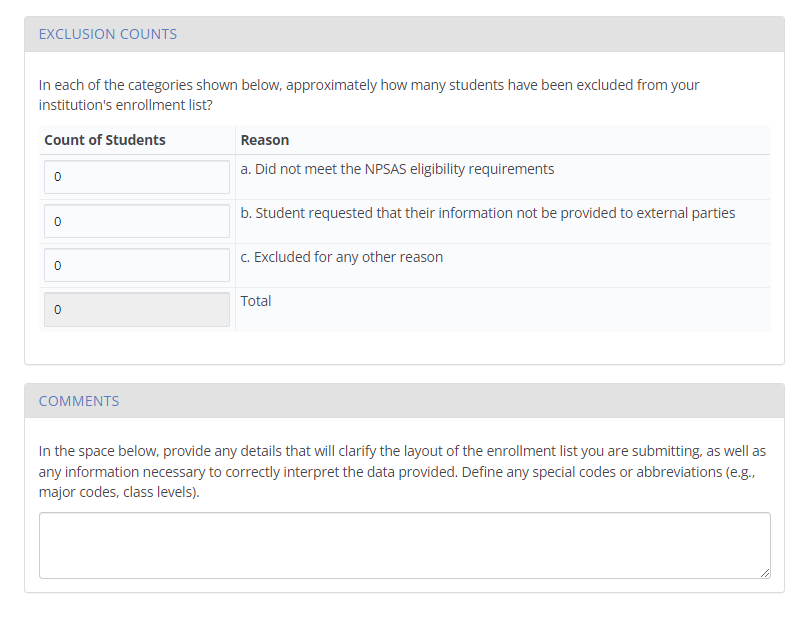
Task: Click the 'Total' row label
Action: click(256, 301)
